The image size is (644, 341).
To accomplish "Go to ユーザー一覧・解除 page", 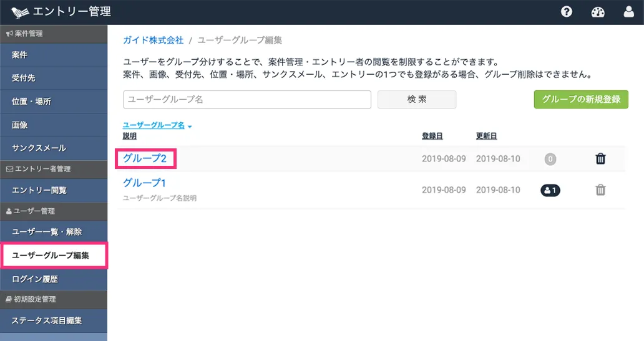I will coord(54,232).
